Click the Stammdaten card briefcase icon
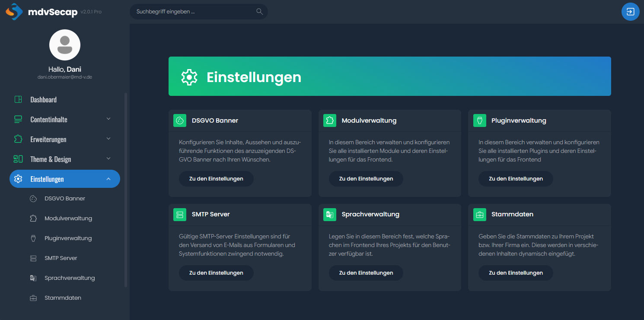 (479, 215)
